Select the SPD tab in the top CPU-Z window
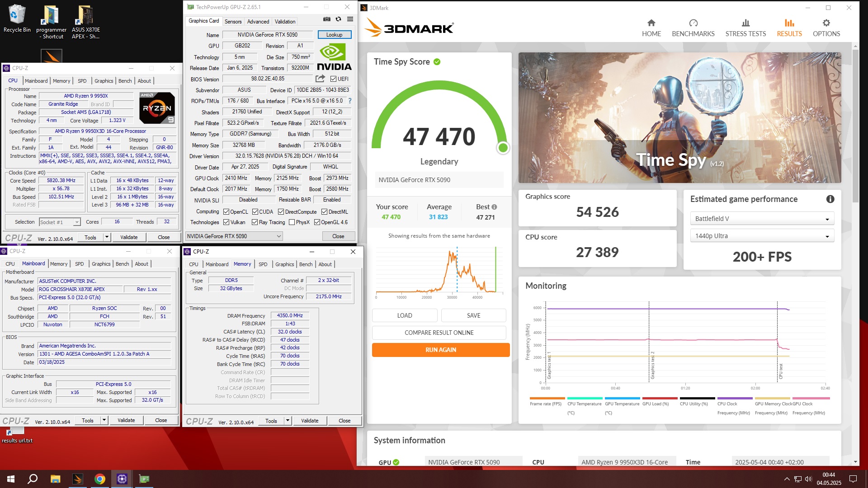Image resolution: width=868 pixels, height=488 pixels. (82, 81)
